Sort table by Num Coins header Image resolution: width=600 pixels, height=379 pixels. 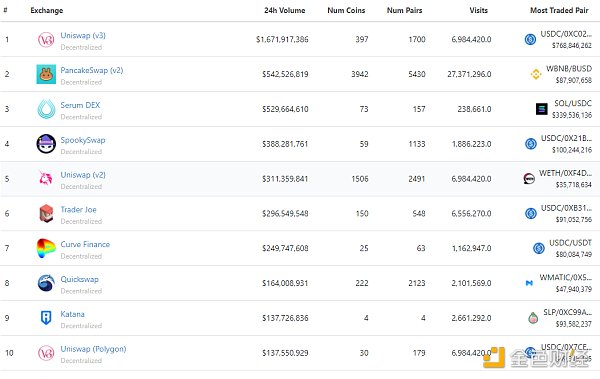pos(346,11)
